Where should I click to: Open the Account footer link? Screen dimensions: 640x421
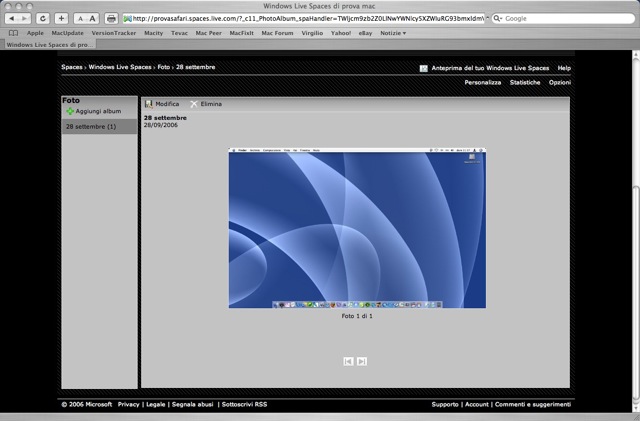(x=477, y=404)
